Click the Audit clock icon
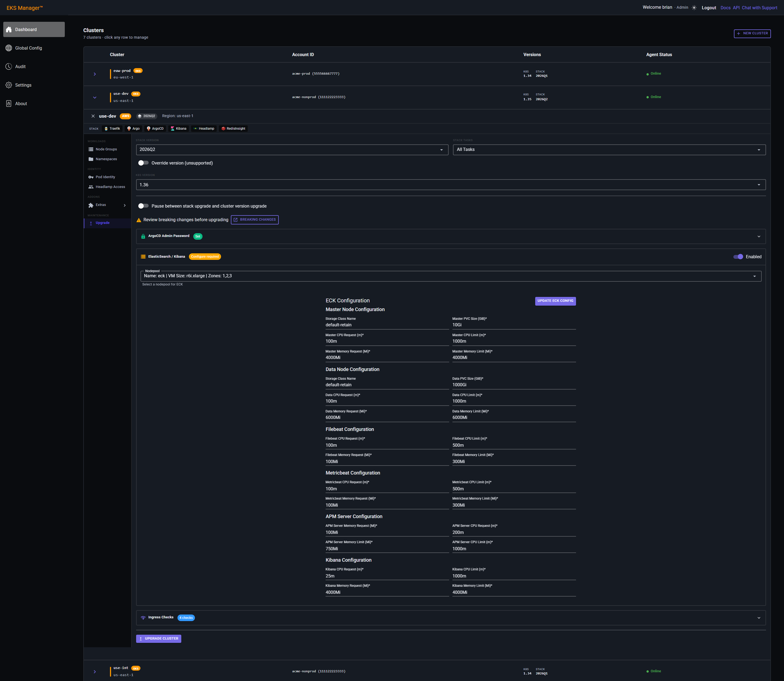This screenshot has width=784, height=681. pos(9,66)
